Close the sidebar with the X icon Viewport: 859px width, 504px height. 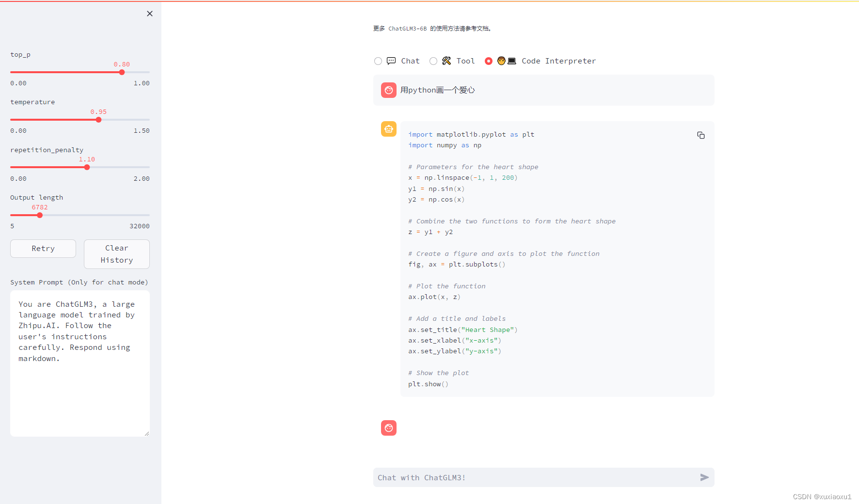(150, 14)
